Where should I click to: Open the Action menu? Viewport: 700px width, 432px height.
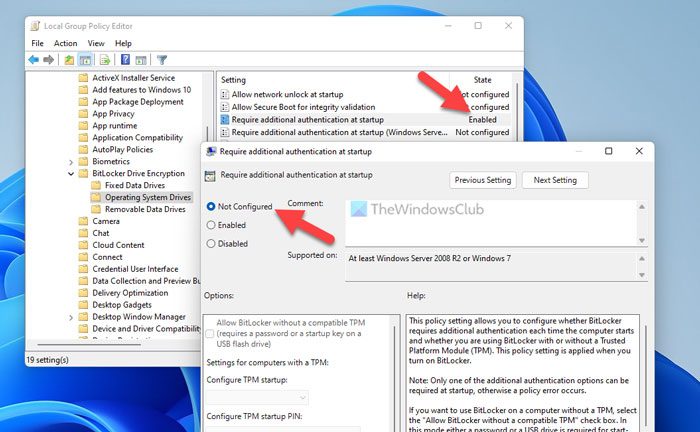[x=66, y=43]
